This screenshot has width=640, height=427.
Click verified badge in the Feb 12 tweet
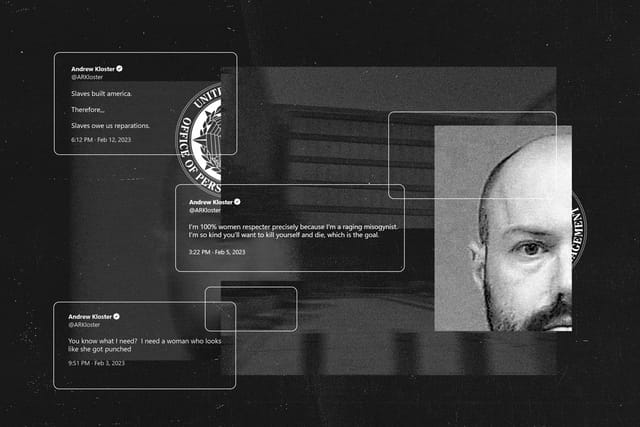coord(119,69)
